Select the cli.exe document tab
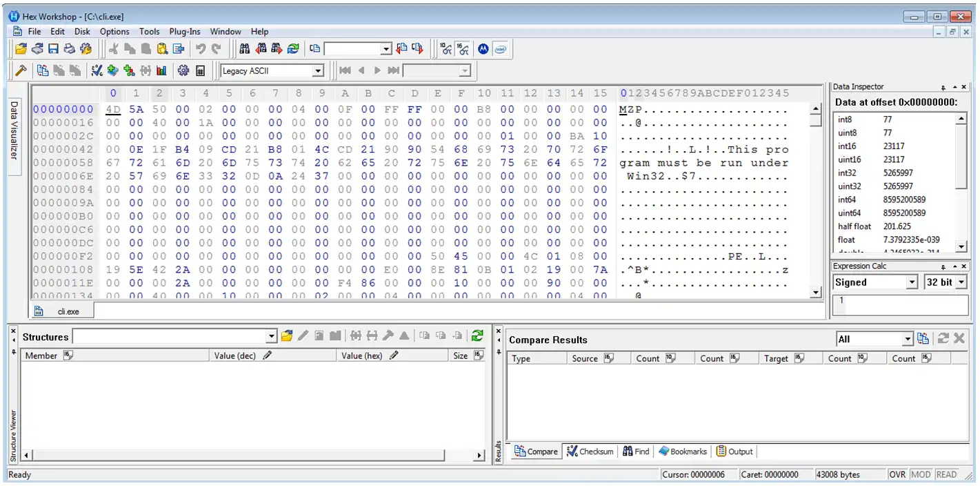 pos(62,311)
